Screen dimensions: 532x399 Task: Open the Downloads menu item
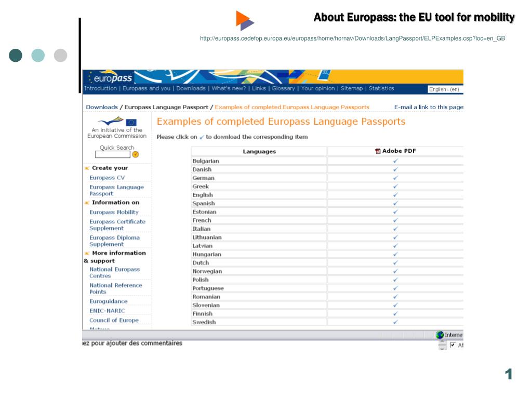pos(191,88)
